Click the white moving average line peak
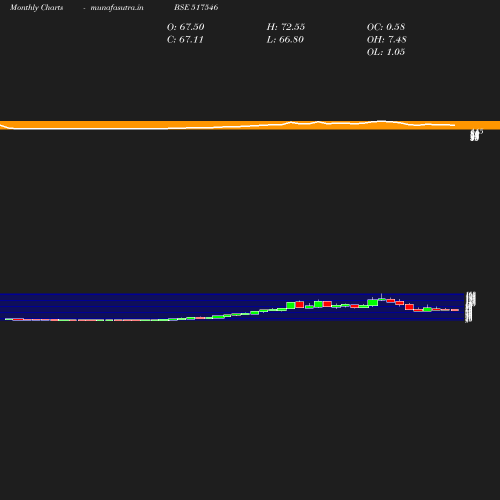The image size is (500, 500). (382, 121)
